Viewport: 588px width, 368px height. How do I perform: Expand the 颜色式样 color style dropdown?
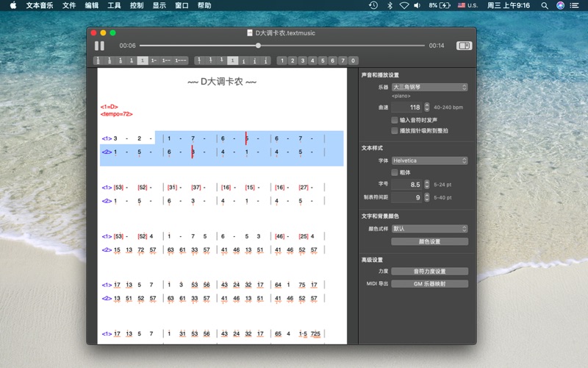click(429, 229)
